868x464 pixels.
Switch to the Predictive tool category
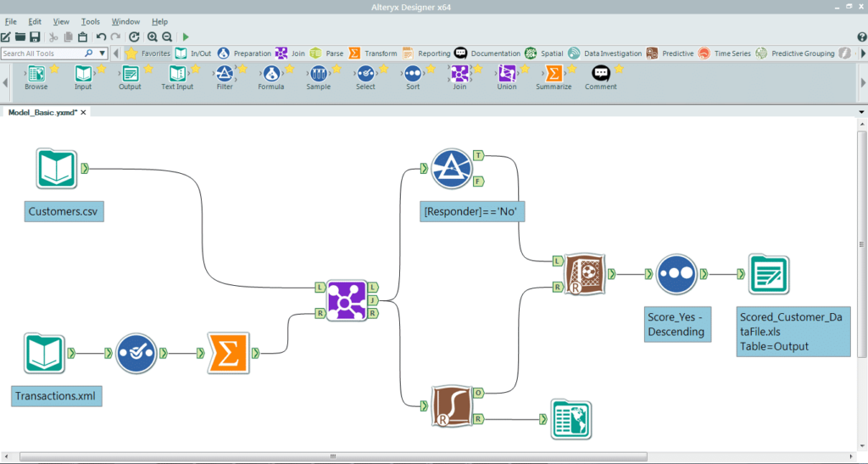(x=670, y=53)
